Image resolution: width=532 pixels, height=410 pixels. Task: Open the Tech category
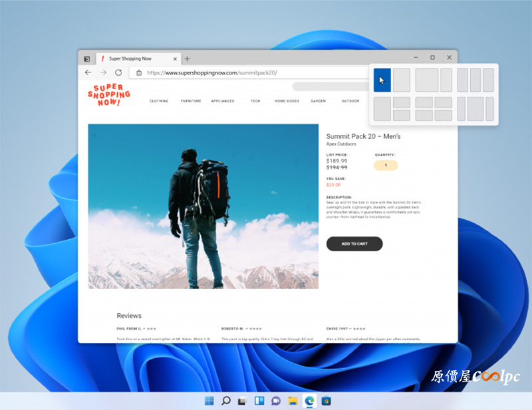pyautogui.click(x=255, y=101)
